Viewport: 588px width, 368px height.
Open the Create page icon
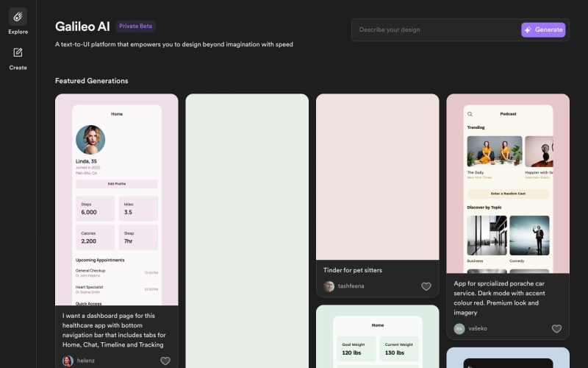[18, 52]
